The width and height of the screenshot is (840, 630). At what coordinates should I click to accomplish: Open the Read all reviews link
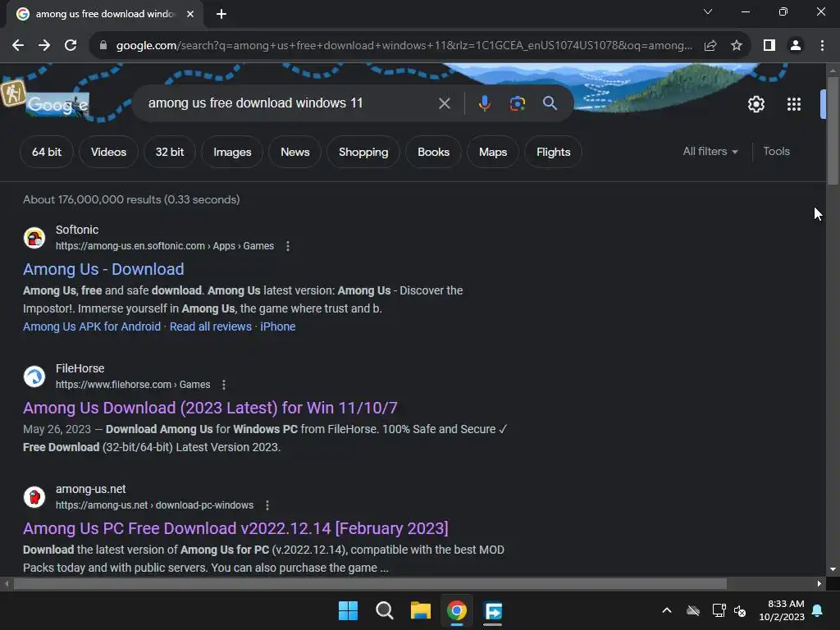211,326
